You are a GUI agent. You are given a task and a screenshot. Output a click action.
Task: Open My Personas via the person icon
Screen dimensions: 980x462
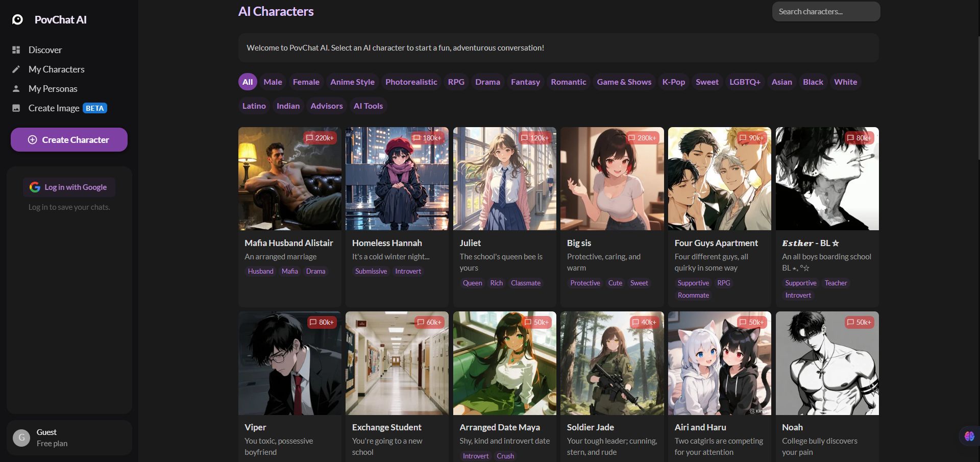17,88
